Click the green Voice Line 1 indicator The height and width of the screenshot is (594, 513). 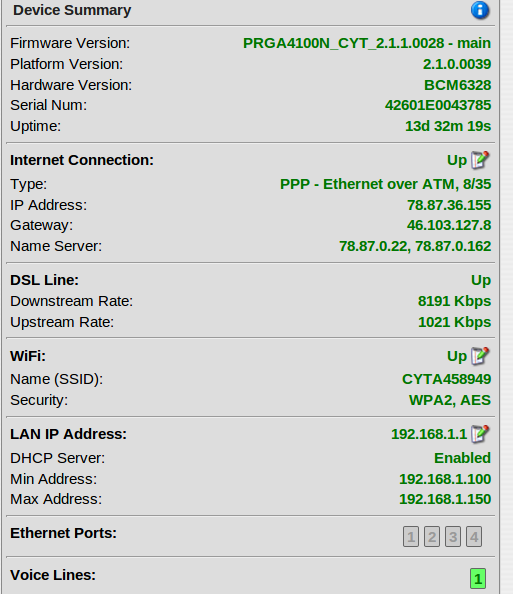click(478, 578)
